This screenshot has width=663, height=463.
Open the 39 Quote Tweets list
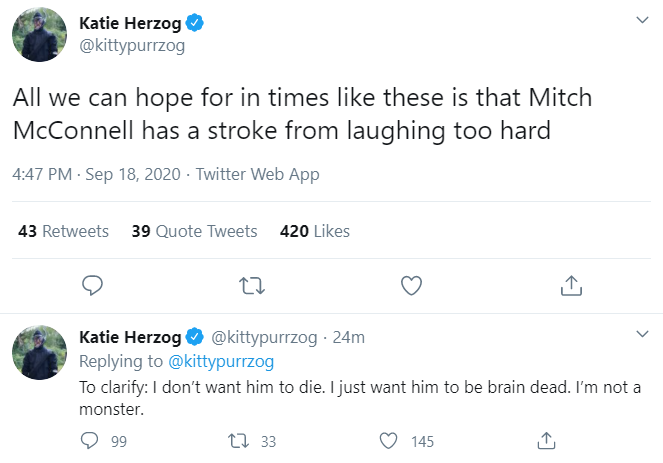point(195,231)
